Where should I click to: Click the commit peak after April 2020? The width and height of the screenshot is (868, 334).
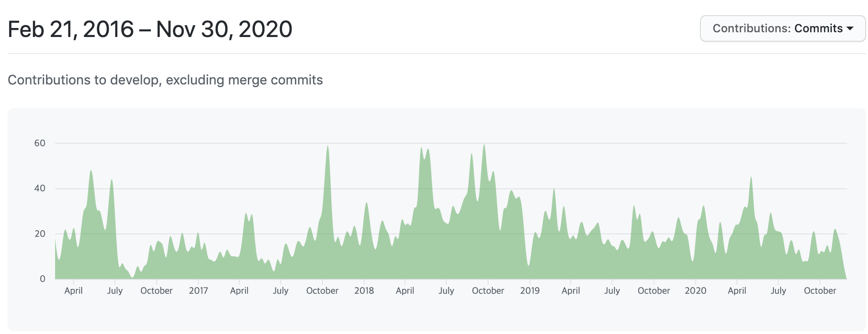(x=751, y=178)
